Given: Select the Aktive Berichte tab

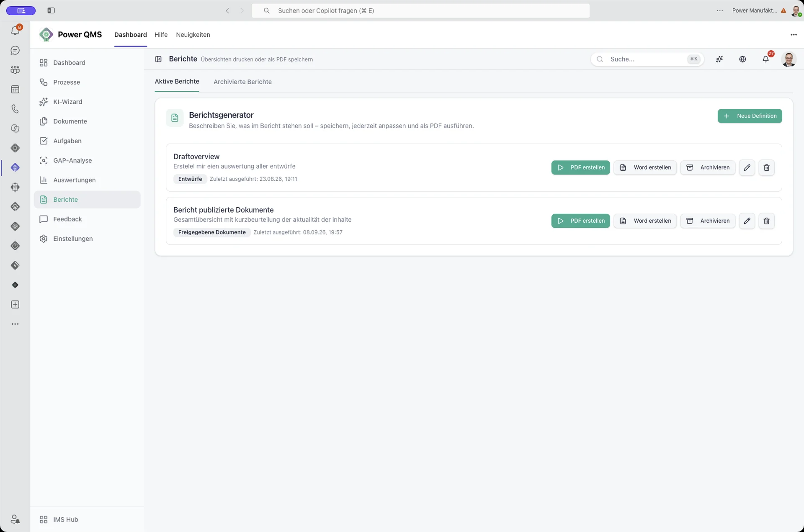Looking at the screenshot, I should (177, 81).
